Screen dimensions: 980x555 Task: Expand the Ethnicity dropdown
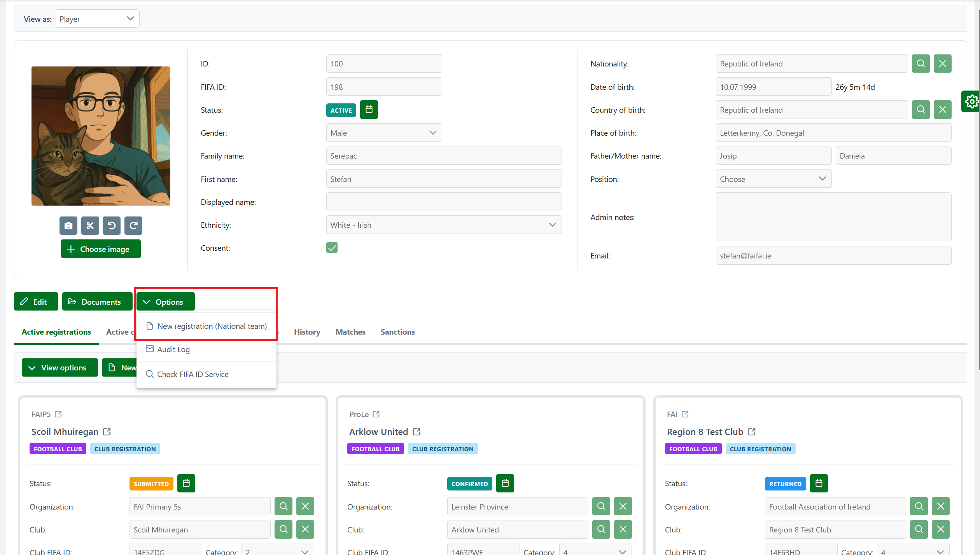443,225
